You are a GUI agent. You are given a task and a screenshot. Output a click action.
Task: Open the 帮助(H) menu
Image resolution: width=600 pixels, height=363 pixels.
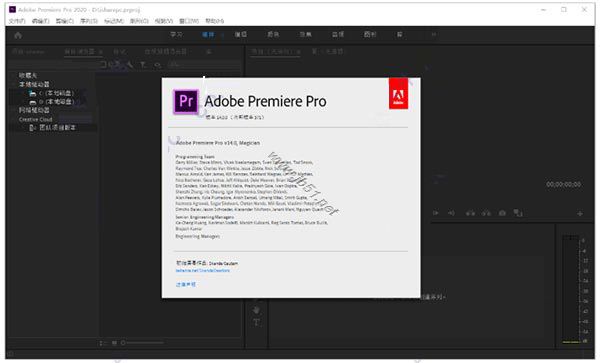pos(215,21)
